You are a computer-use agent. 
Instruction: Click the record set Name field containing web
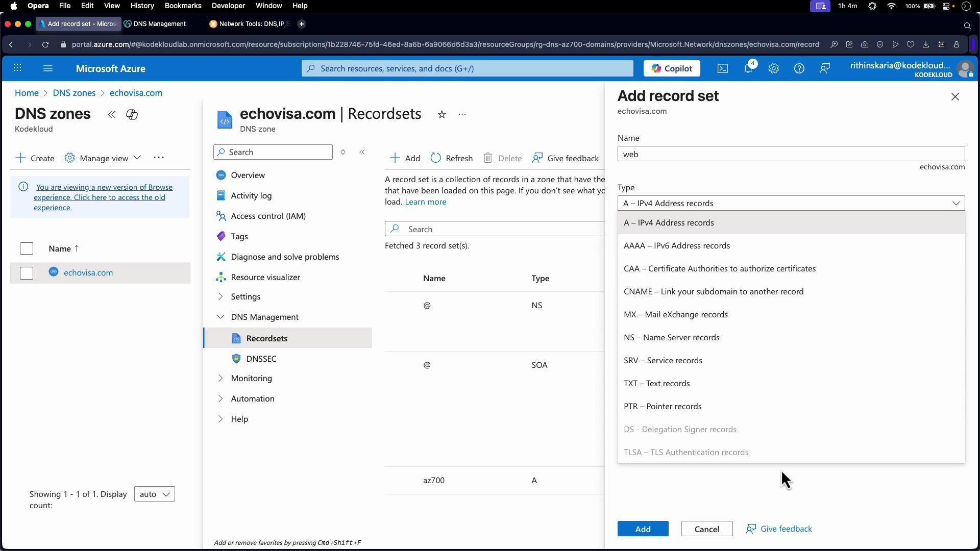pos(791,154)
